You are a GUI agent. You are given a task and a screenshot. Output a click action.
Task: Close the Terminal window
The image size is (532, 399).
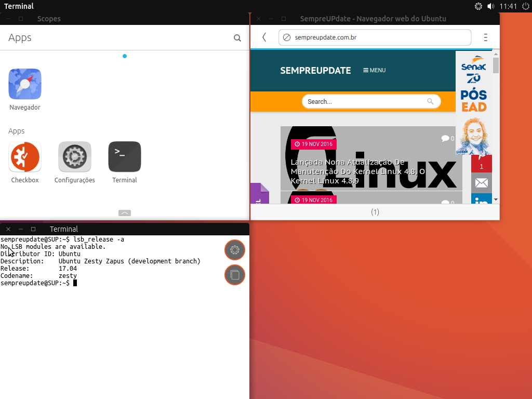point(8,229)
